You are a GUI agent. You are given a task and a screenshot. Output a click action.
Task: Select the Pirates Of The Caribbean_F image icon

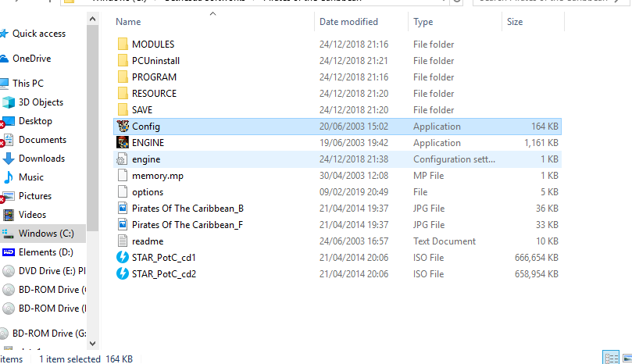[123, 224]
